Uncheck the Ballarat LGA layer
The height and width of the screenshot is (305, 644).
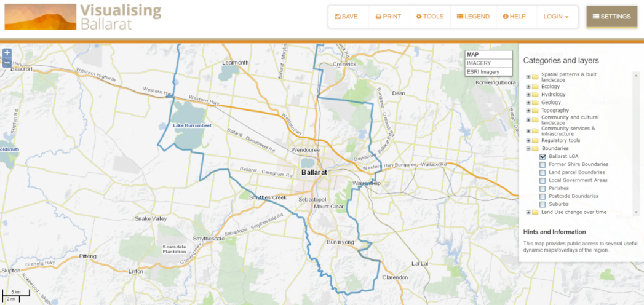tap(543, 156)
